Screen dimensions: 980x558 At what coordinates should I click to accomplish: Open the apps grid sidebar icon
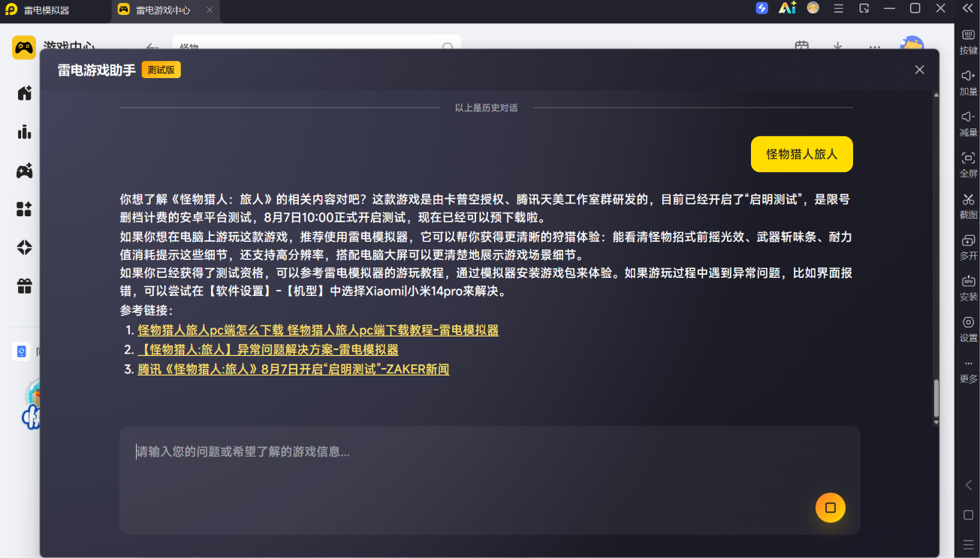25,209
